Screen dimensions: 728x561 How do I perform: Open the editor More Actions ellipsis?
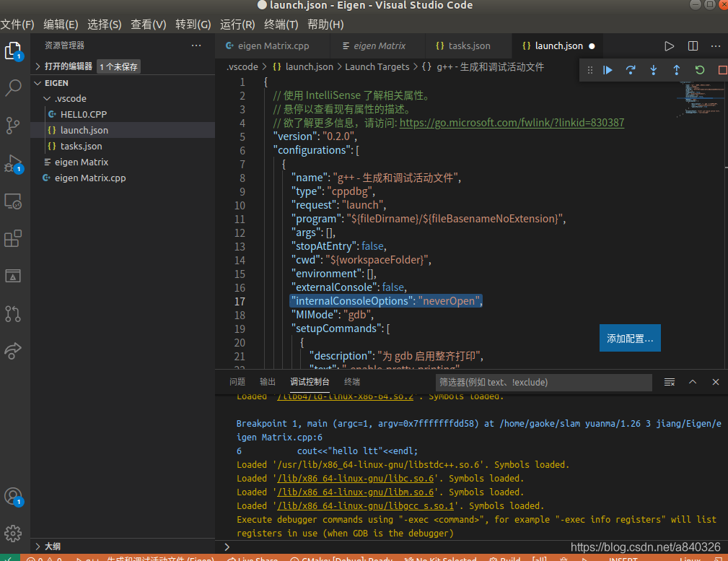[x=716, y=46]
